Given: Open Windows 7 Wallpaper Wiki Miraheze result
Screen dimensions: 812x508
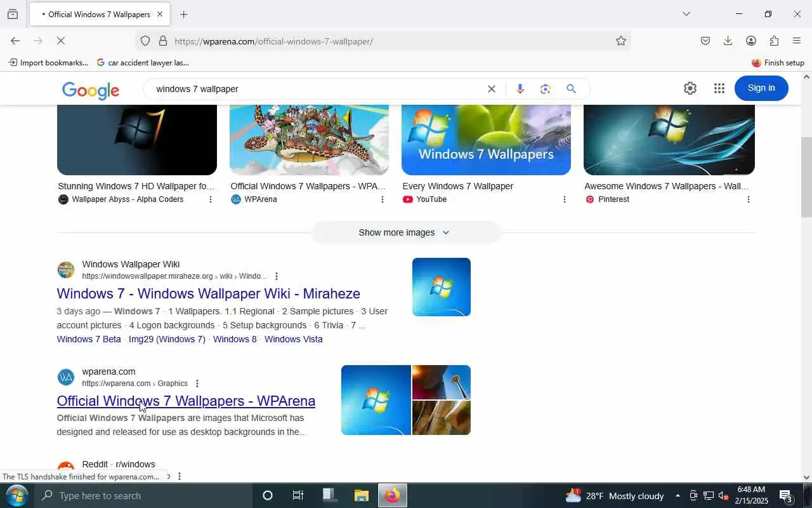Looking at the screenshot, I should point(209,293).
